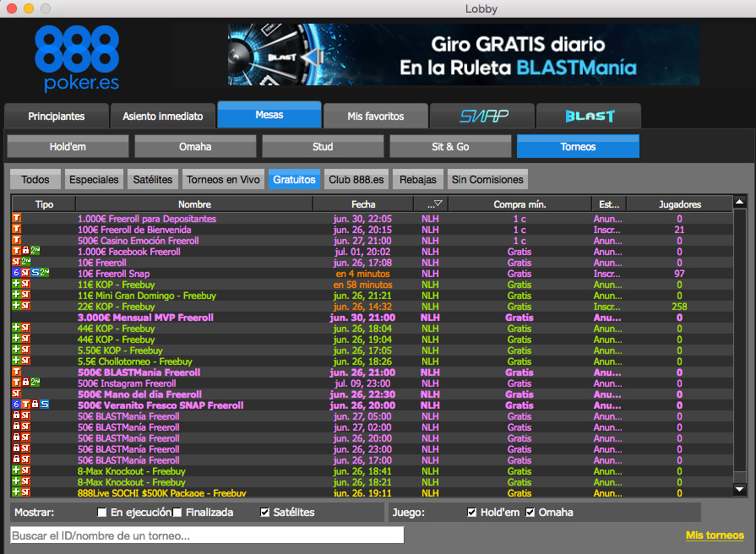The width and height of the screenshot is (756, 554).
Task: Click the ST icon on 5.5€ Chollotorneo - Freebuy
Action: (25, 361)
